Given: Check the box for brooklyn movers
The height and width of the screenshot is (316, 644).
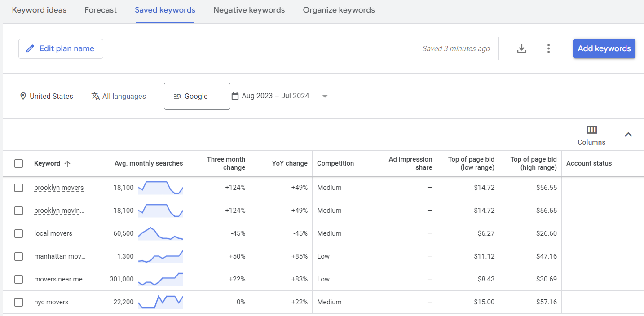Looking at the screenshot, I should (x=18, y=188).
